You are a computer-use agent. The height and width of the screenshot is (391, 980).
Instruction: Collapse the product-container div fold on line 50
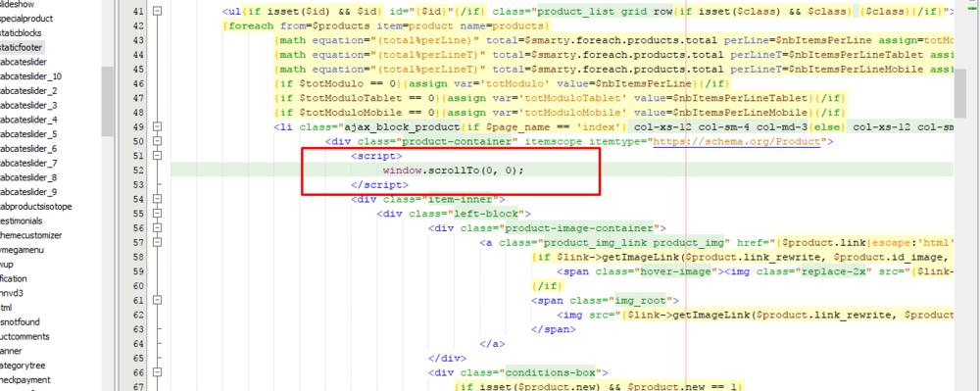pyautogui.click(x=158, y=141)
